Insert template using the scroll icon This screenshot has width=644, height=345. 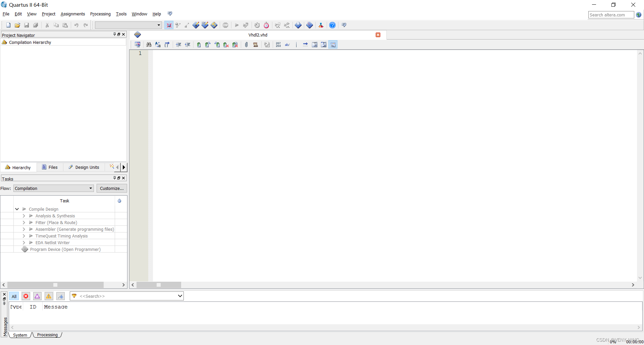[x=256, y=45]
